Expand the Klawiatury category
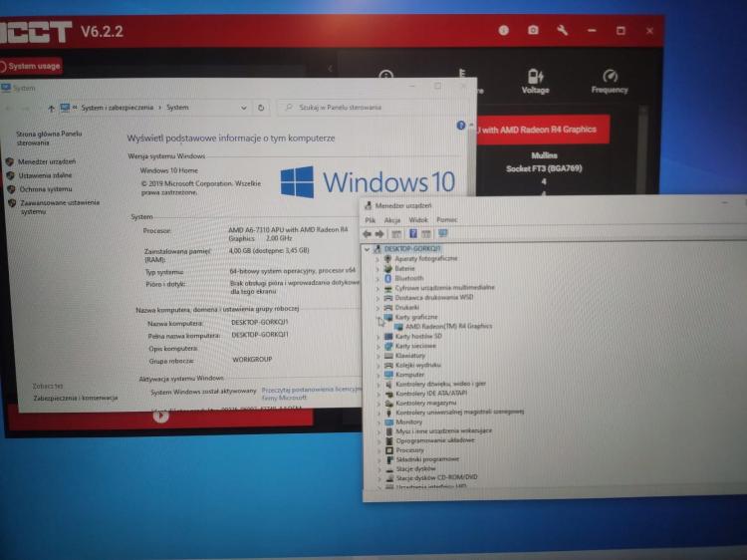Viewport: 747px width, 560px height. [378, 356]
